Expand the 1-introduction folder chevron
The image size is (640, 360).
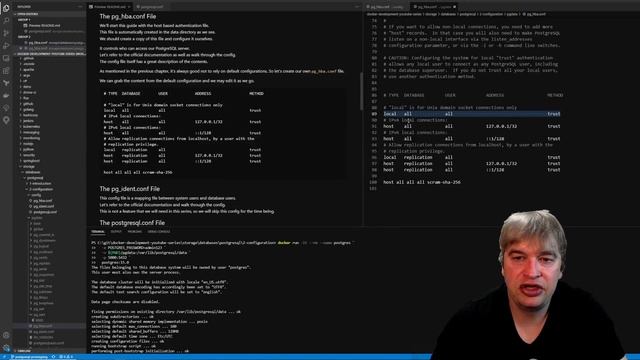tap(27, 184)
